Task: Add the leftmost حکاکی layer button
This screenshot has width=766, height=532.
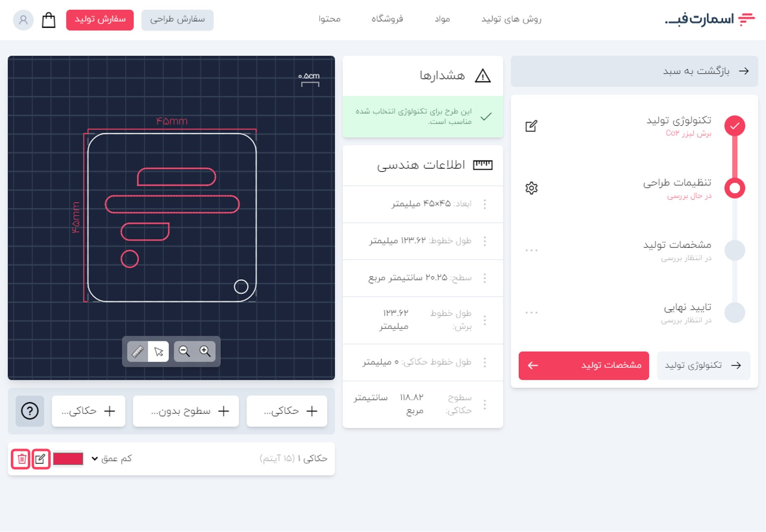Action: [x=89, y=411]
